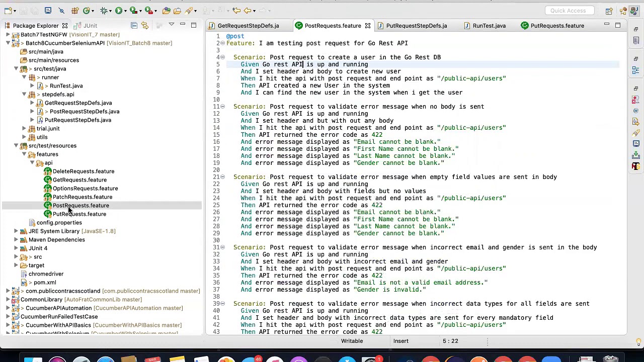Select config.properties file

(x=59, y=223)
